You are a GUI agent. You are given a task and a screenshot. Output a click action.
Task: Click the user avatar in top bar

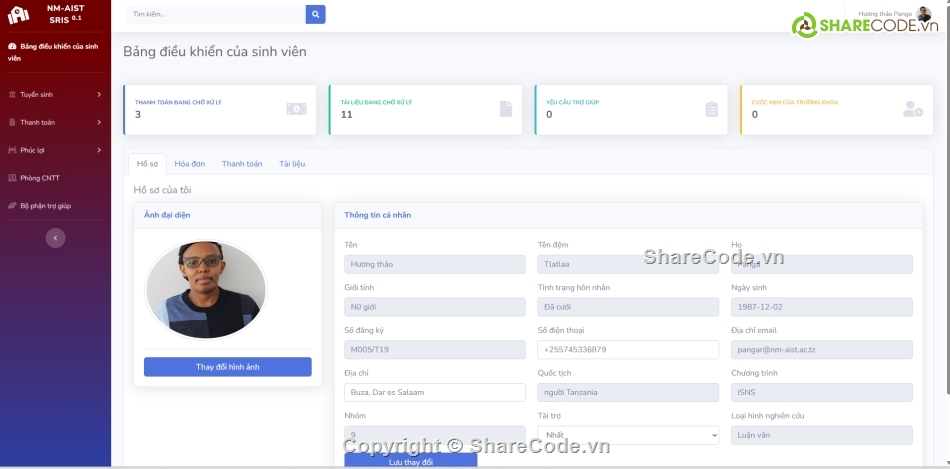click(x=924, y=14)
